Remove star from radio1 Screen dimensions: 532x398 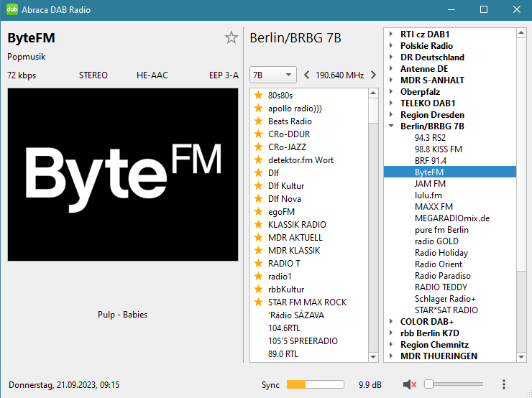259,277
